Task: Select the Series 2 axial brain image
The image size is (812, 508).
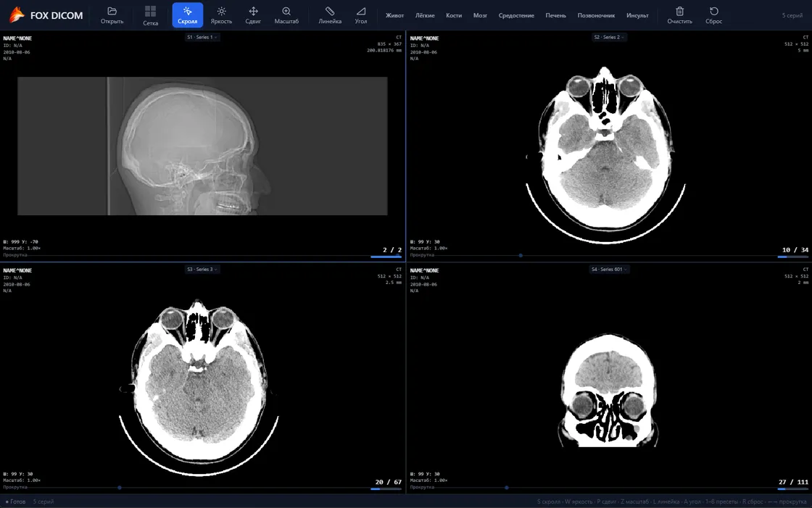Action: click(606, 155)
